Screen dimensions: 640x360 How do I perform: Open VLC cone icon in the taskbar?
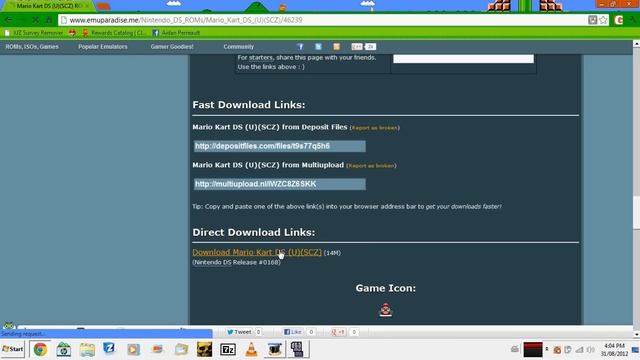pos(251,349)
